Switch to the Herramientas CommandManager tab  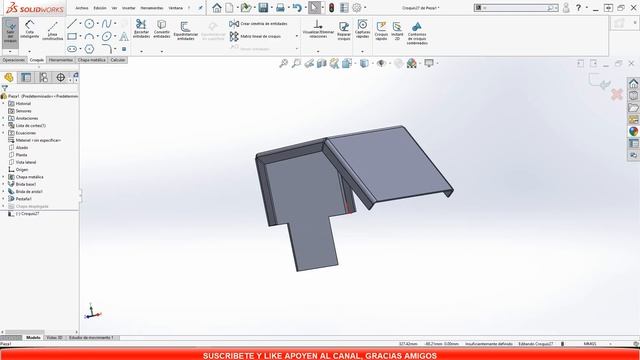[60, 60]
